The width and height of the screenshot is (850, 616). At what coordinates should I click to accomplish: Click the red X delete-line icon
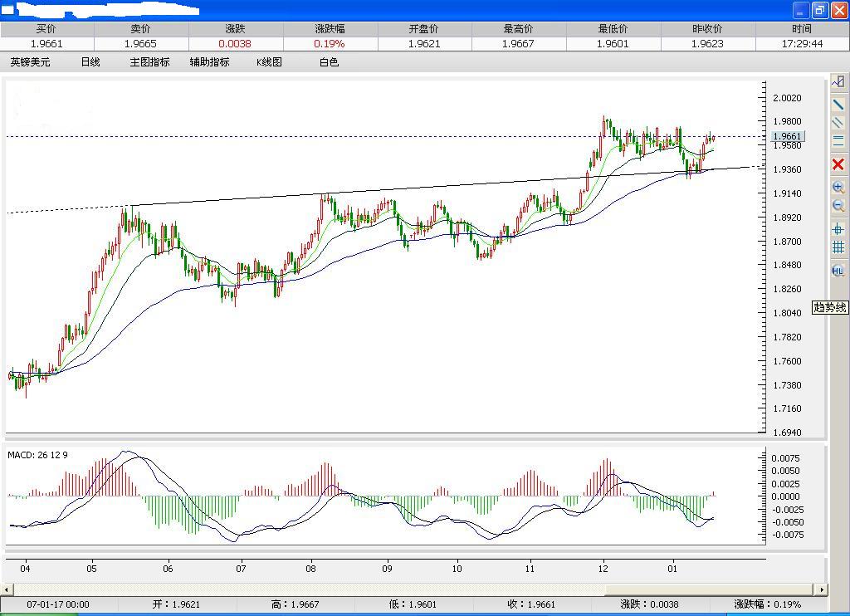pyautogui.click(x=838, y=164)
